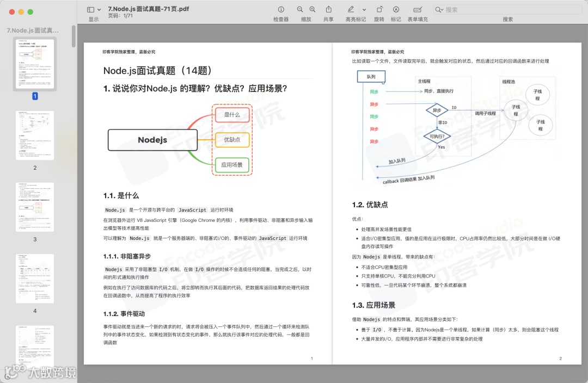Screen dimensions: 588x383
Task: Click the 可执行? diamond in diagram
Action: point(437,137)
